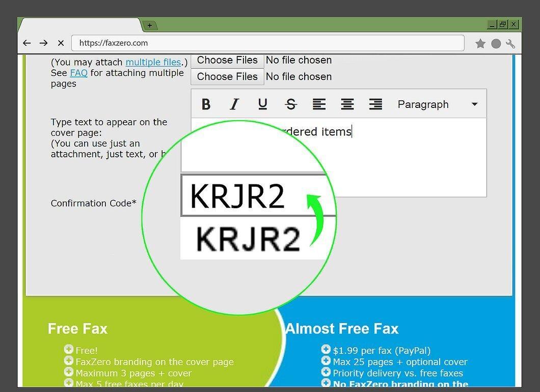540x392 pixels.
Task: Click the faxzero.com address bar
Action: point(267,43)
